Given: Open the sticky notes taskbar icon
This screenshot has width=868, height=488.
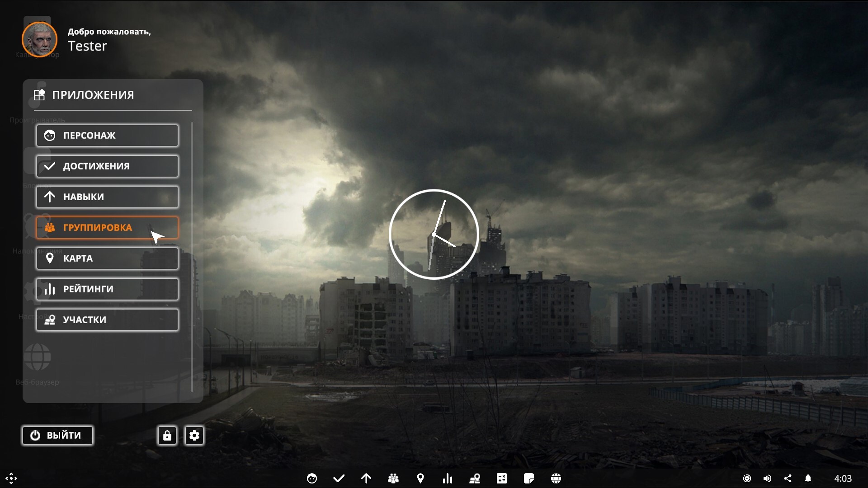Looking at the screenshot, I should (x=529, y=479).
